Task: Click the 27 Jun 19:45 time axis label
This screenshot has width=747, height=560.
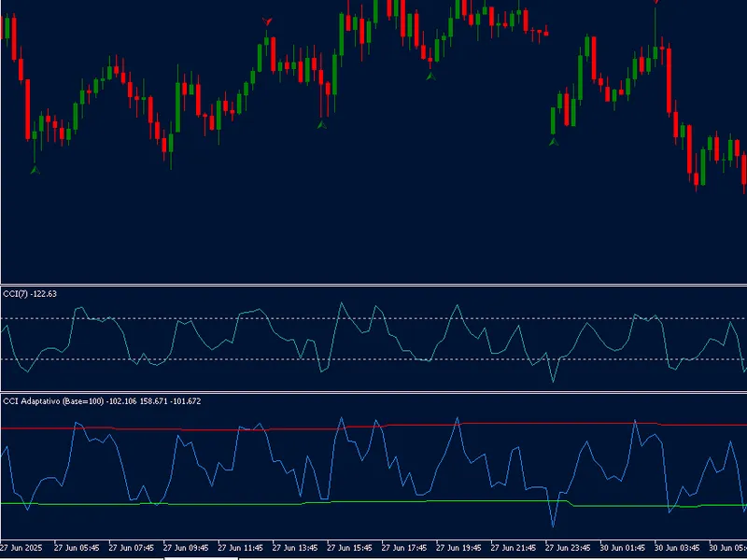Action: [458, 548]
